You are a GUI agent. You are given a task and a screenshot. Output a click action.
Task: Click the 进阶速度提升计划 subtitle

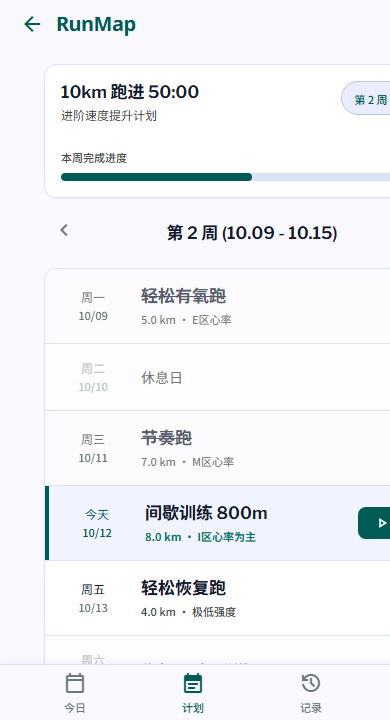pyautogui.click(x=109, y=116)
